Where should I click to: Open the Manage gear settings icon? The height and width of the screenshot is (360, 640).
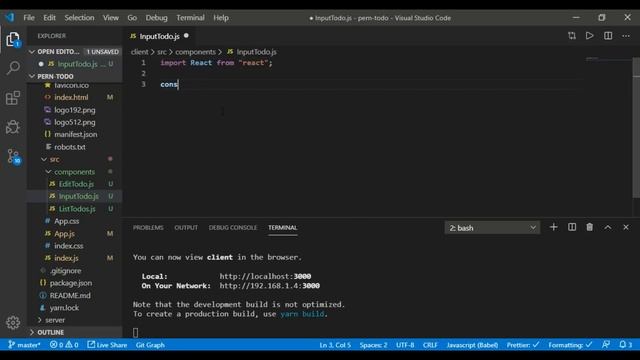(x=13, y=322)
